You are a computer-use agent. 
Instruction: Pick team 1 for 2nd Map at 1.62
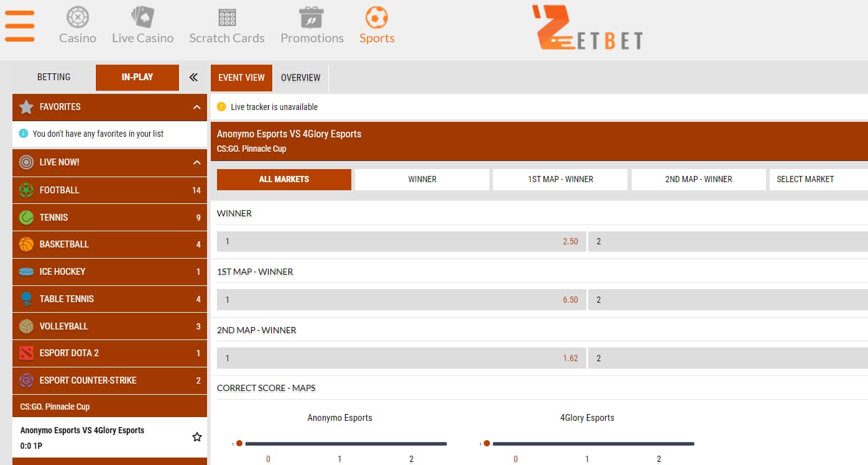[x=401, y=358]
